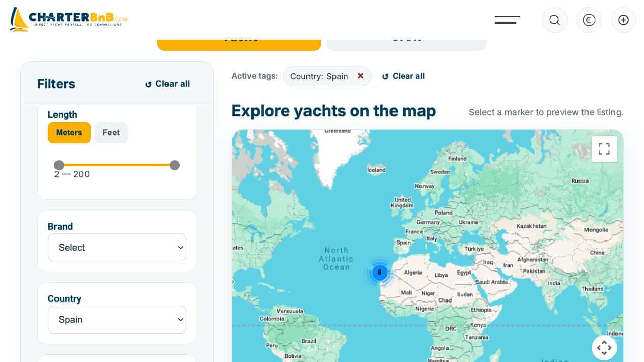Screen dimensions: 644x362
Task: Select Meters length unit
Action: coord(69,133)
